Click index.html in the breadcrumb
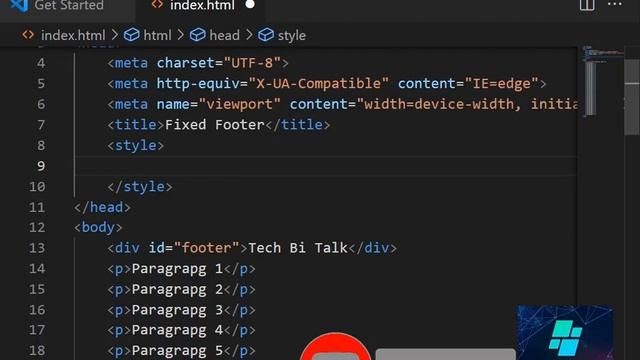The height and width of the screenshot is (360, 640). click(73, 36)
